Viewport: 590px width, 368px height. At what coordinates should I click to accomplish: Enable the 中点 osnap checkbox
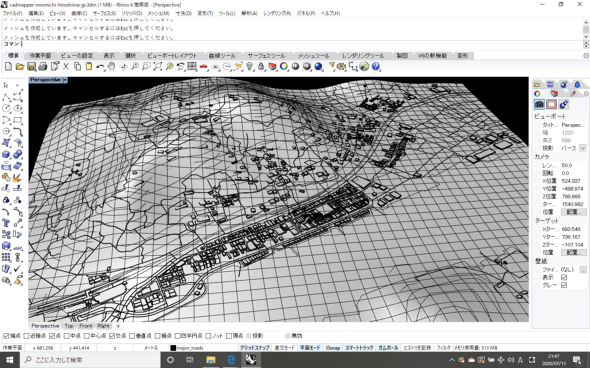tap(67, 336)
